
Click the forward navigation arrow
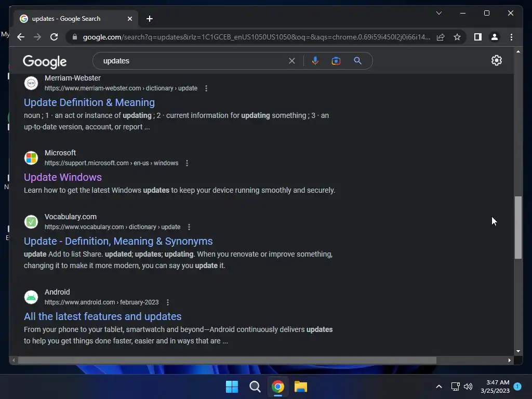click(37, 37)
